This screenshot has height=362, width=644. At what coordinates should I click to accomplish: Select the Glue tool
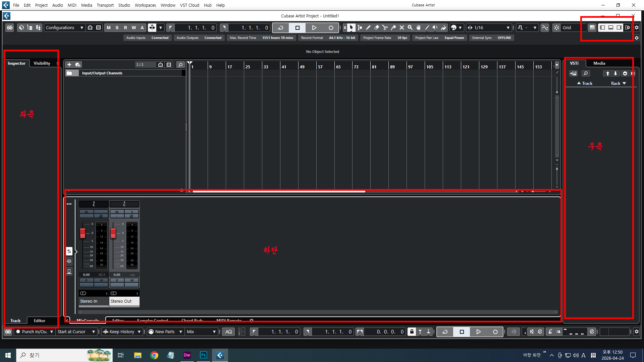(393, 28)
